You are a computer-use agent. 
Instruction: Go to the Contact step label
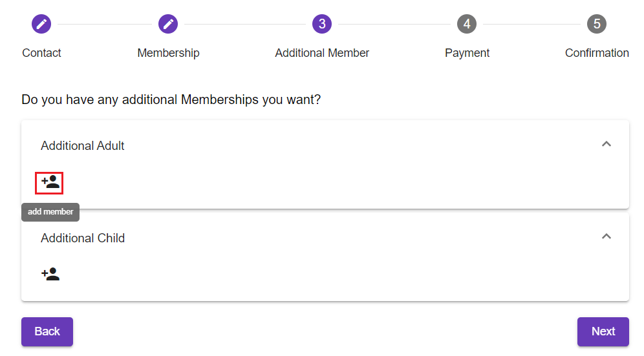[41, 53]
